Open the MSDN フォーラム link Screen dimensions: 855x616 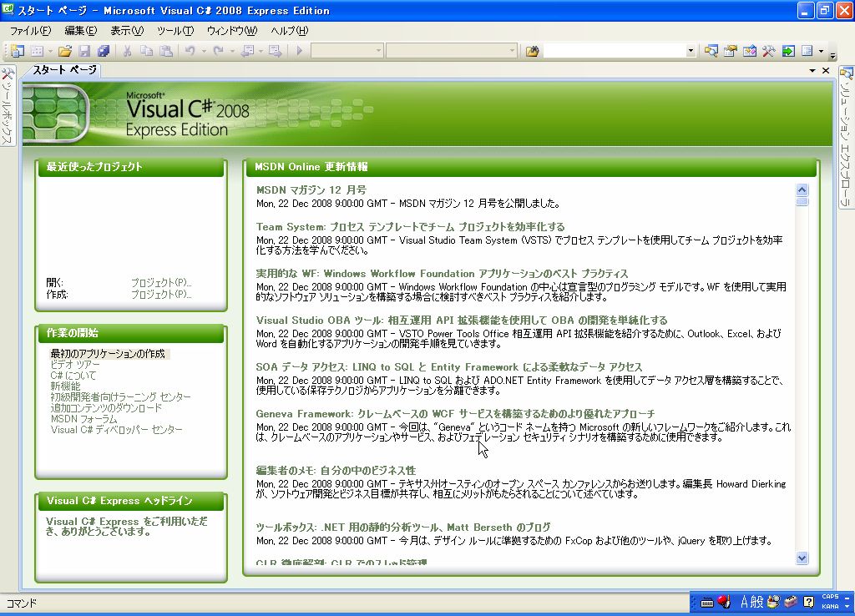click(84, 419)
